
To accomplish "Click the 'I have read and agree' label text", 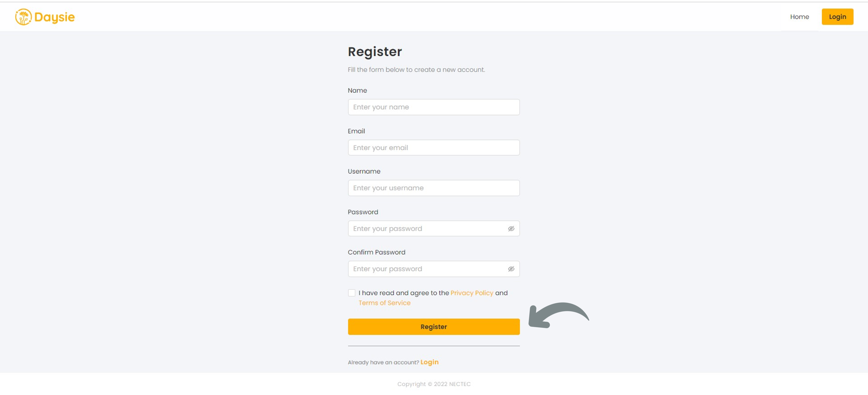I will click(x=404, y=293).
